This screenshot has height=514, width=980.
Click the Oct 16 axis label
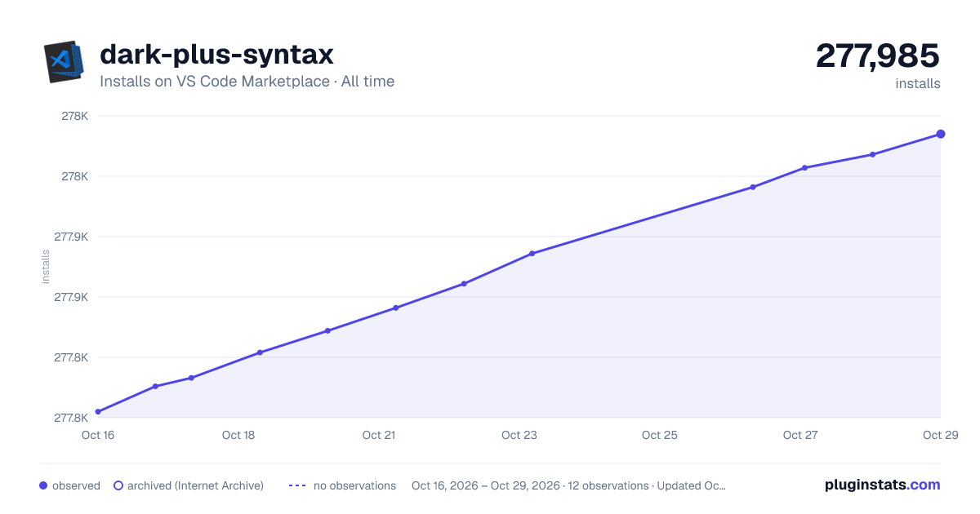tap(98, 435)
